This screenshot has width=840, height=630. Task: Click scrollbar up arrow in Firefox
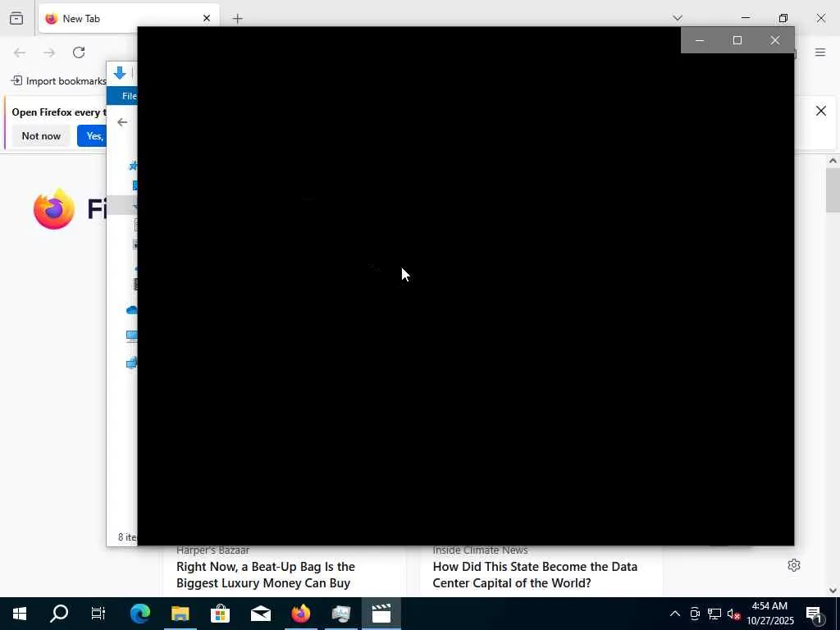[x=833, y=160]
